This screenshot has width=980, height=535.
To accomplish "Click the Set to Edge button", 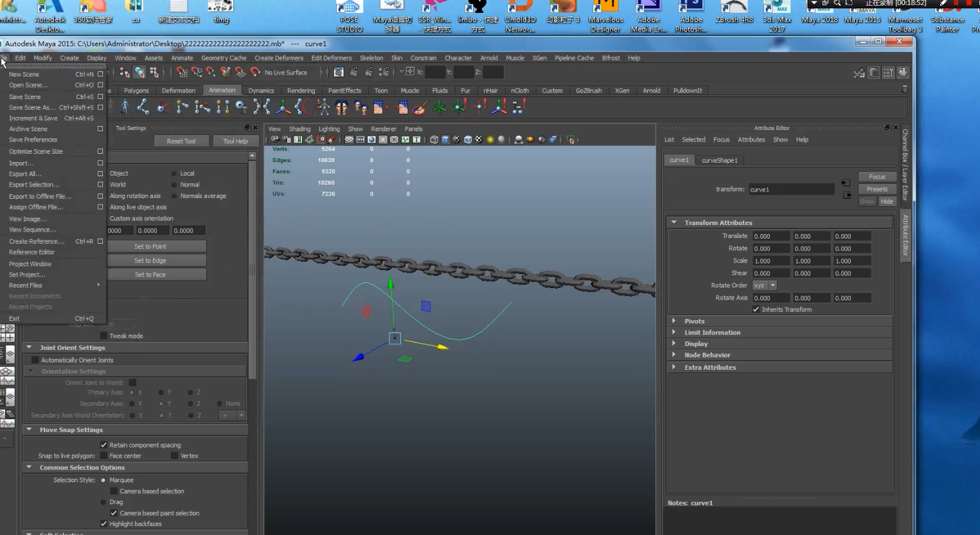I will [150, 260].
